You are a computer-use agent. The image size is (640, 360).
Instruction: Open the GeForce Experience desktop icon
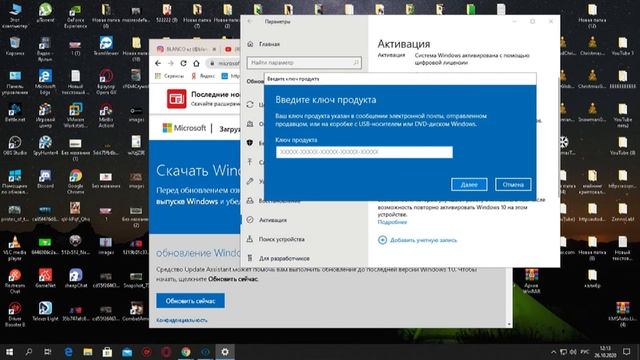point(76,16)
